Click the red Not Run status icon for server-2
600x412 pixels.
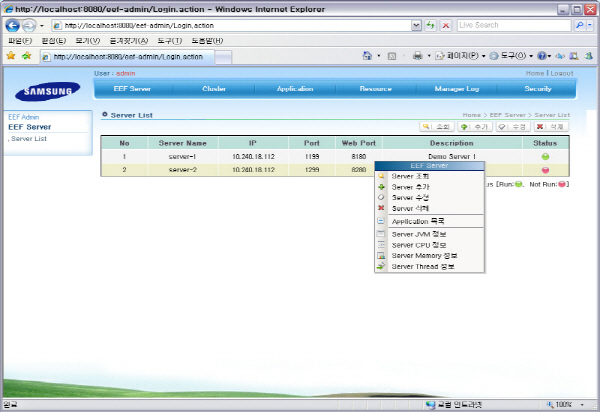click(x=546, y=170)
